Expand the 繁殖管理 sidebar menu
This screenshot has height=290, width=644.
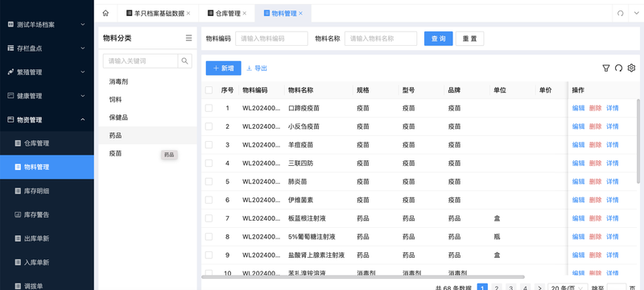tap(47, 72)
